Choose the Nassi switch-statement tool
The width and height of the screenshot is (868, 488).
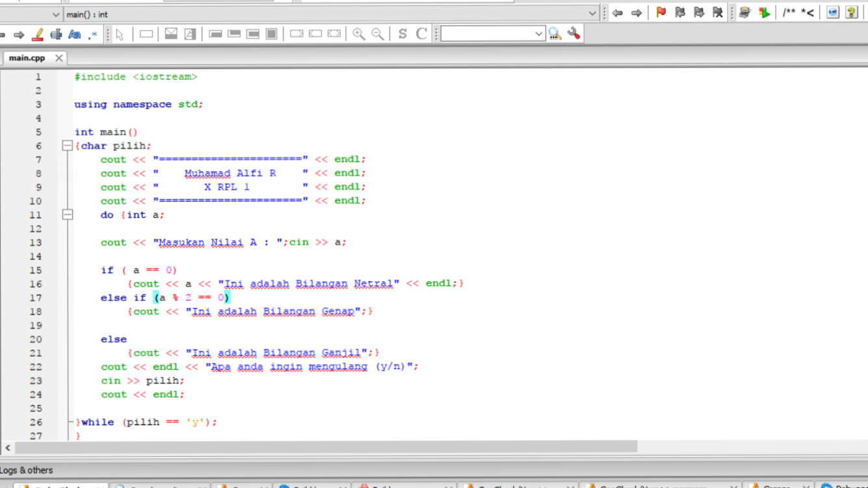(190, 34)
